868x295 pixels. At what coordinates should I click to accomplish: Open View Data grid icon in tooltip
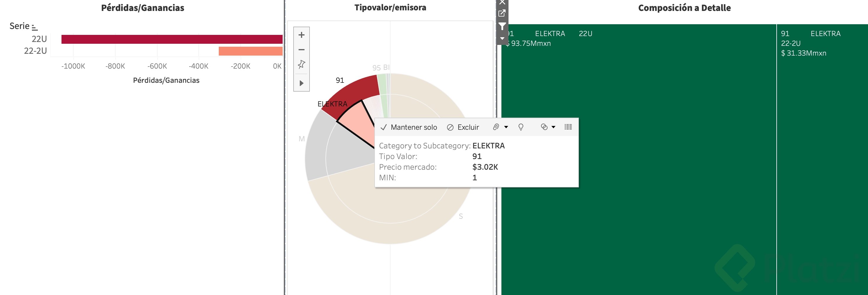coord(568,127)
